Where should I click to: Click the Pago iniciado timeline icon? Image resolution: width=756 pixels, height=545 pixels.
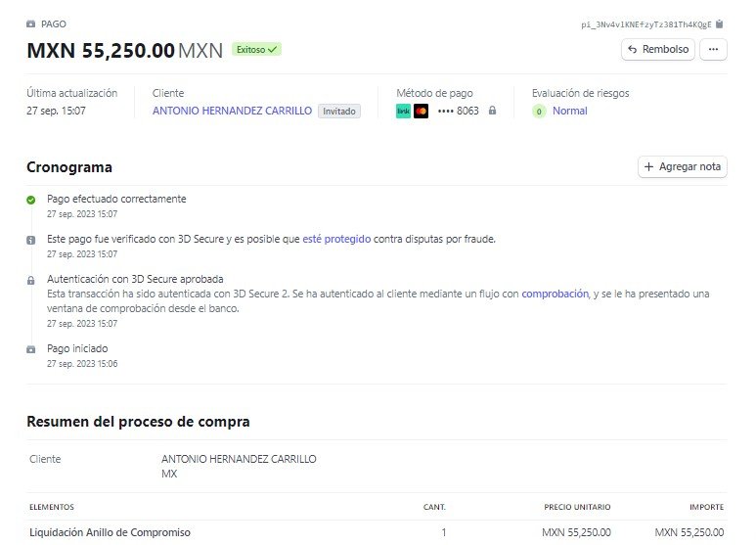tap(31, 349)
